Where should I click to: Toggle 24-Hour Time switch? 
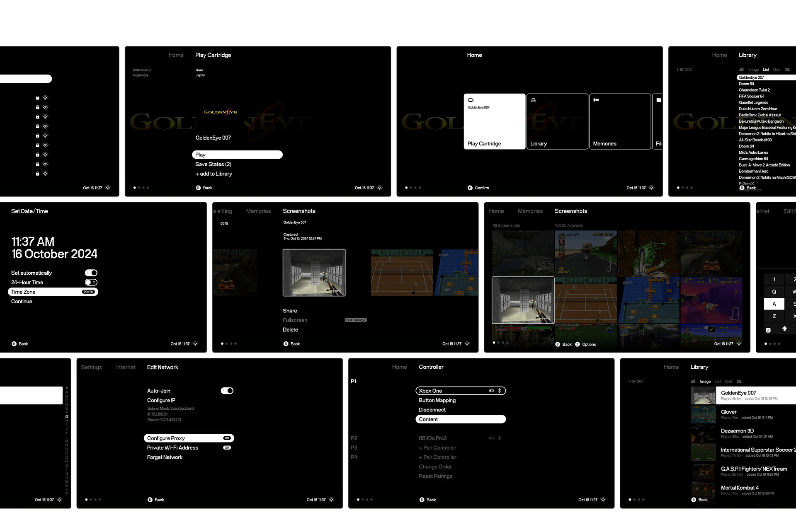pyautogui.click(x=91, y=282)
